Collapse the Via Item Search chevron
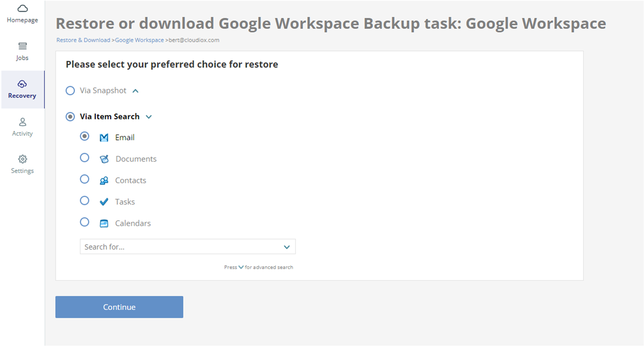Screen dimensions: 644x346 [x=149, y=117]
